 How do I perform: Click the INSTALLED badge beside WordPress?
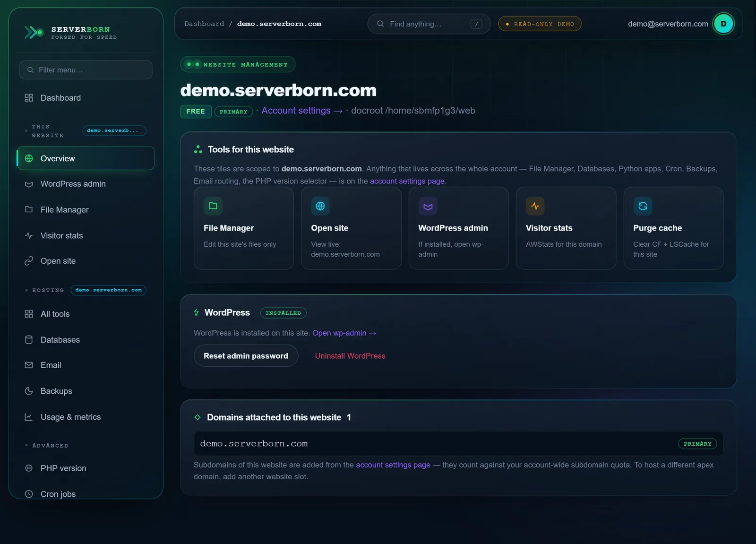tap(283, 313)
